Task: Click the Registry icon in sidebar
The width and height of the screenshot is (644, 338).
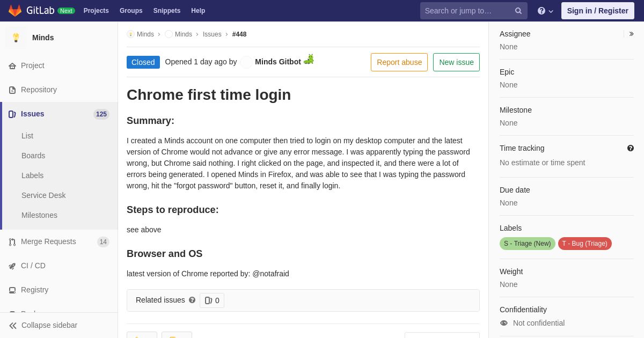Action: point(12,290)
